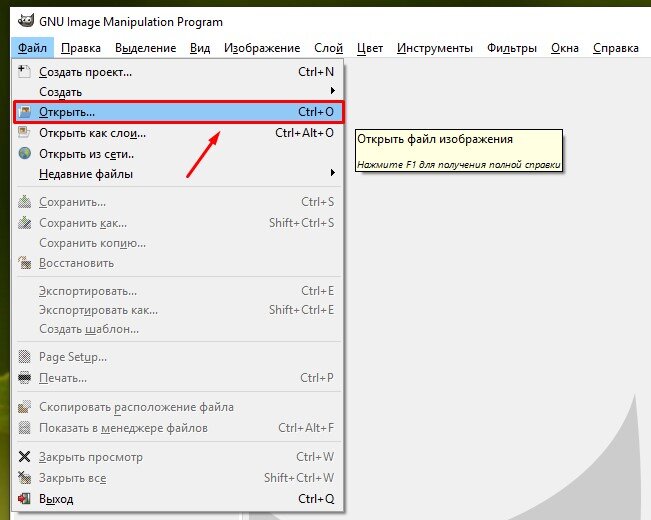Screen dimensions: 651x520
Task: Expand the Недавние файлы submenu arrow
Action: [332, 172]
